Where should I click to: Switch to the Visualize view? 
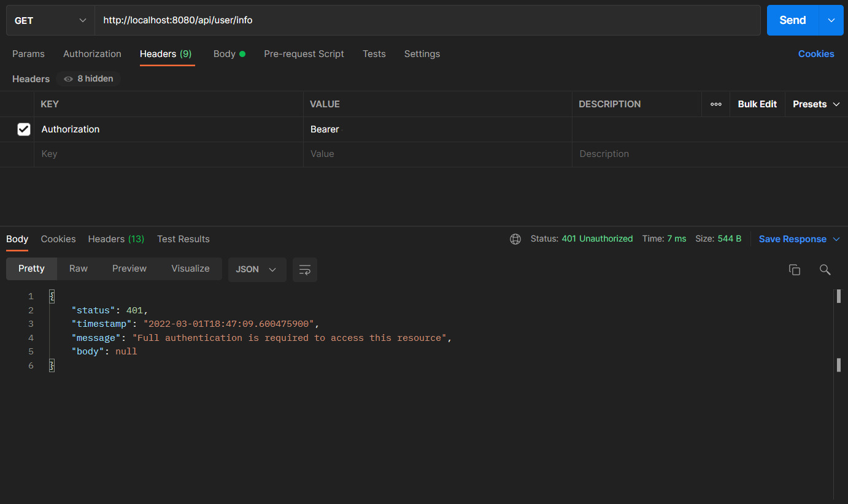click(190, 269)
